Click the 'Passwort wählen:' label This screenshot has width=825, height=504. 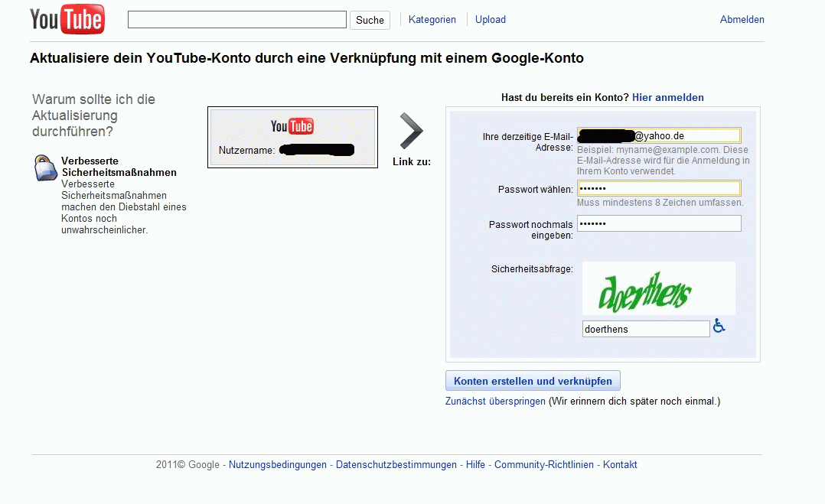(535, 189)
